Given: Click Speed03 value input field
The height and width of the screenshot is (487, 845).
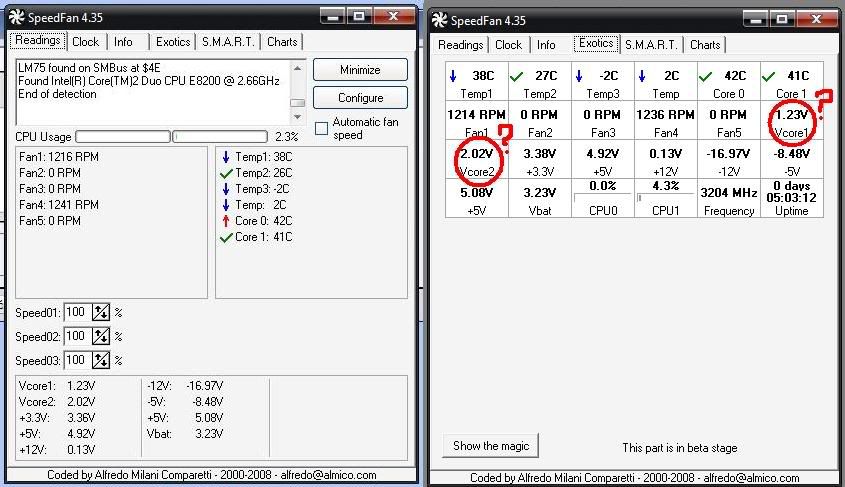Looking at the screenshot, I should tap(77, 360).
